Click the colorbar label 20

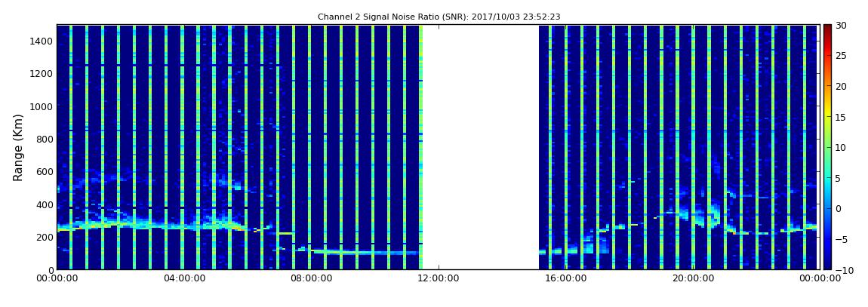(x=840, y=86)
